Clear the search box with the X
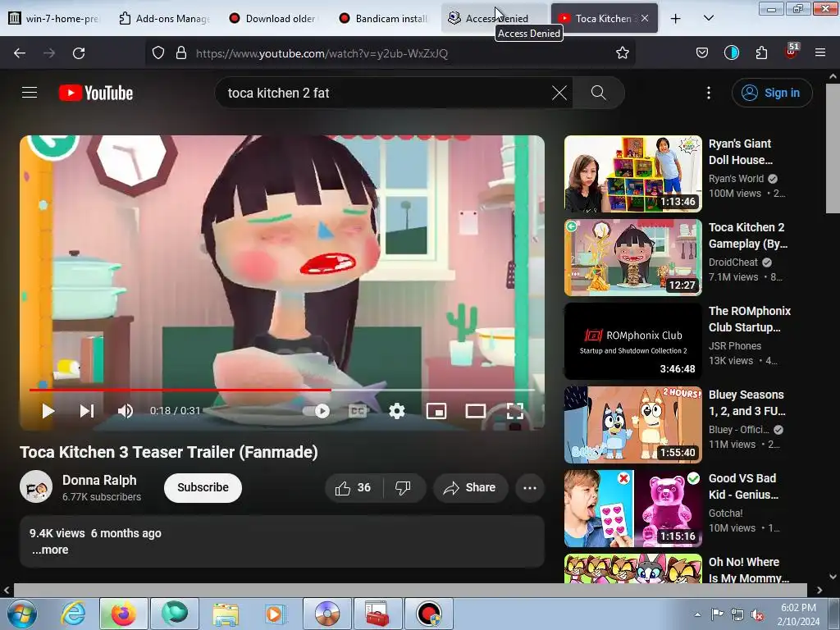Image resolution: width=840 pixels, height=630 pixels. [559, 93]
